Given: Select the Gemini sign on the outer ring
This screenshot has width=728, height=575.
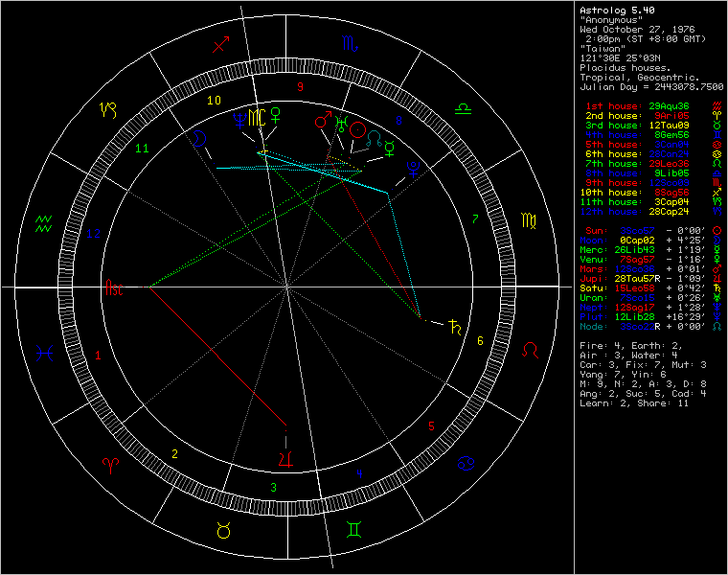Looking at the screenshot, I should [x=353, y=529].
